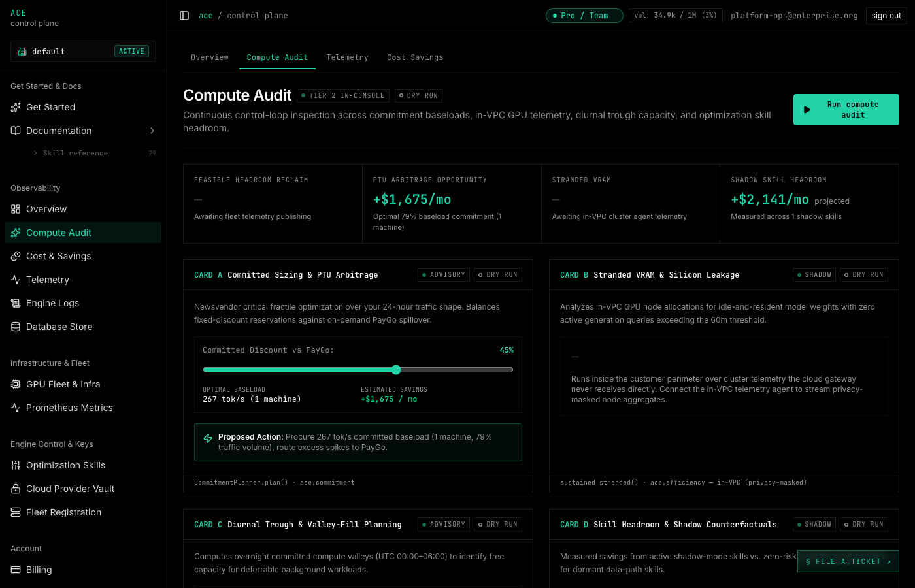Click the +$2,141/mo shadow skill headroom value
Screen dimensions: 915x588
point(770,199)
